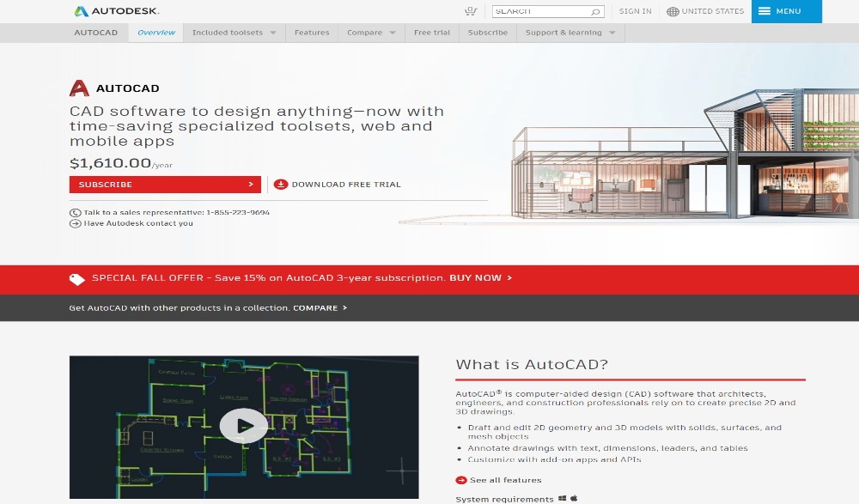Click the DOWNLOAD FREE TRIAL link
Image resolution: width=859 pixels, height=504 pixels.
tap(338, 185)
